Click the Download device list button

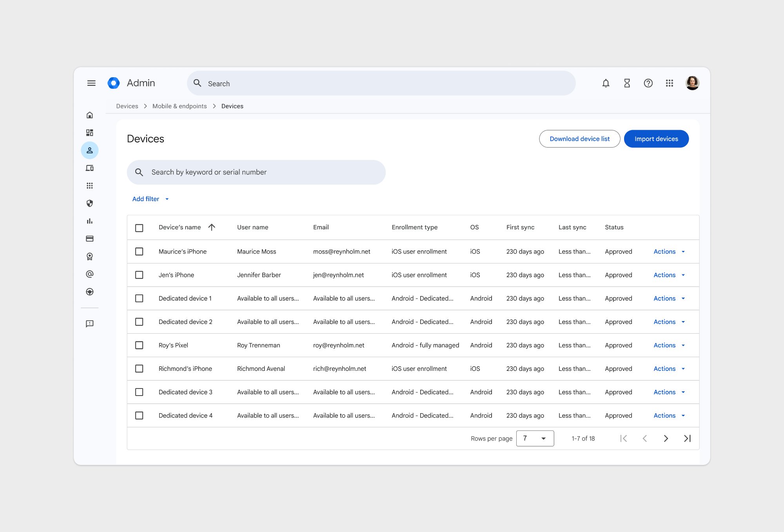579,139
